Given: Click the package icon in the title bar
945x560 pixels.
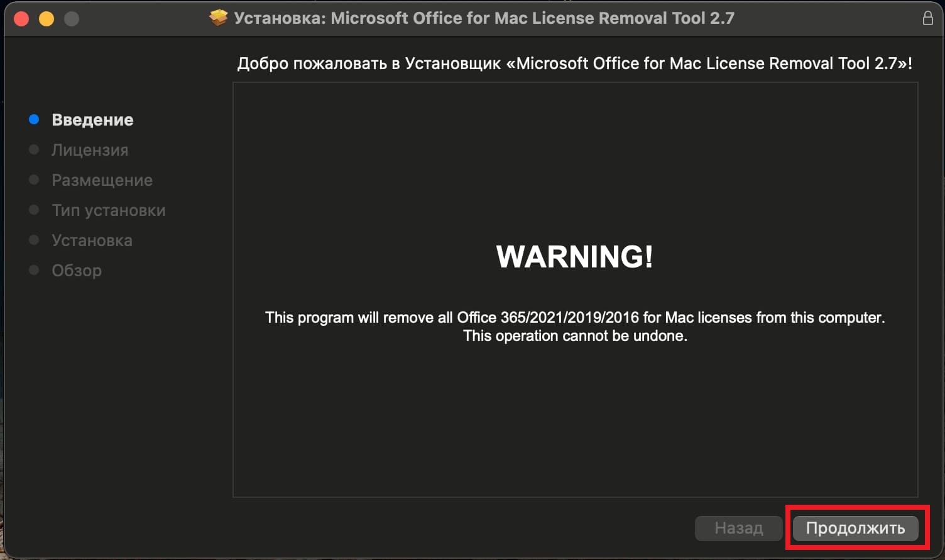Looking at the screenshot, I should click(x=218, y=18).
